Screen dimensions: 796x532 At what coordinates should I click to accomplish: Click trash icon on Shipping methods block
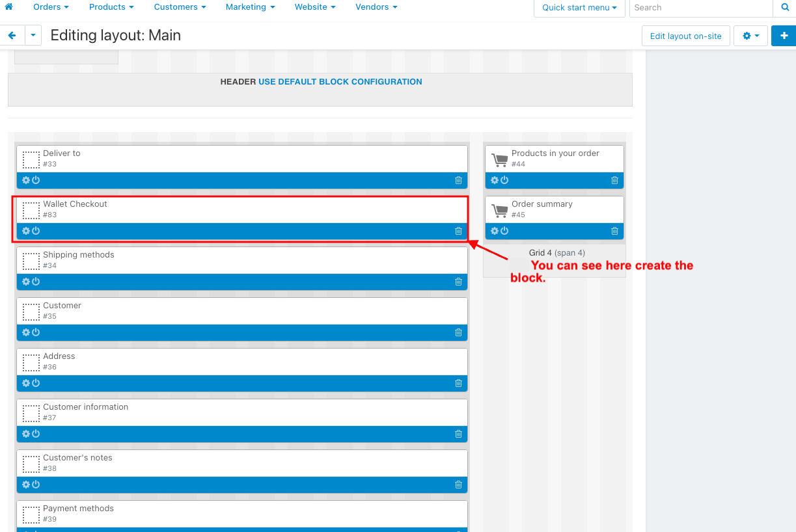tap(458, 282)
